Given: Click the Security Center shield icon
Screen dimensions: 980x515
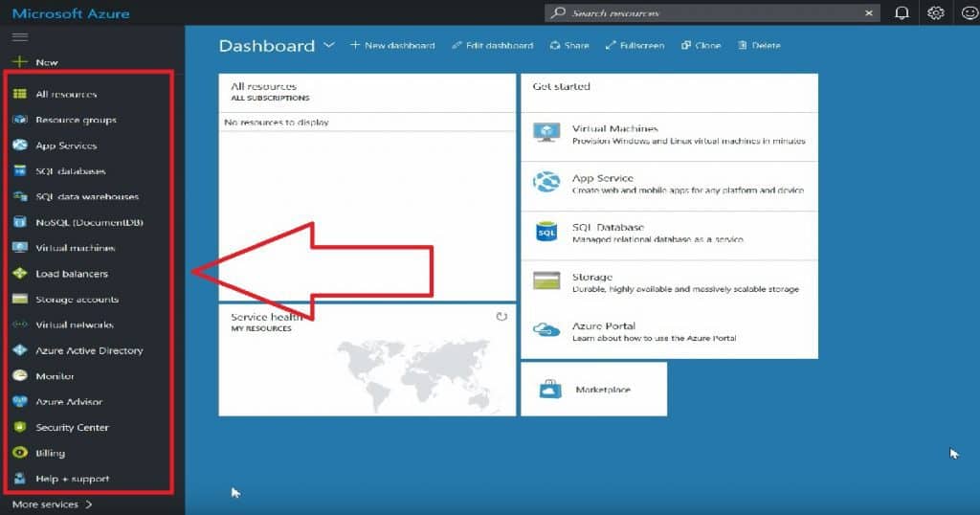Looking at the screenshot, I should 19,427.
